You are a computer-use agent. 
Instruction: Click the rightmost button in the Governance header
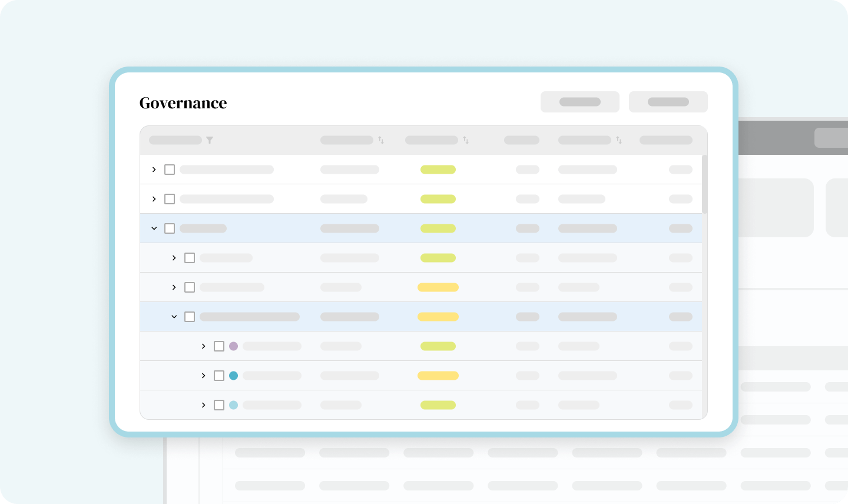pyautogui.click(x=668, y=102)
